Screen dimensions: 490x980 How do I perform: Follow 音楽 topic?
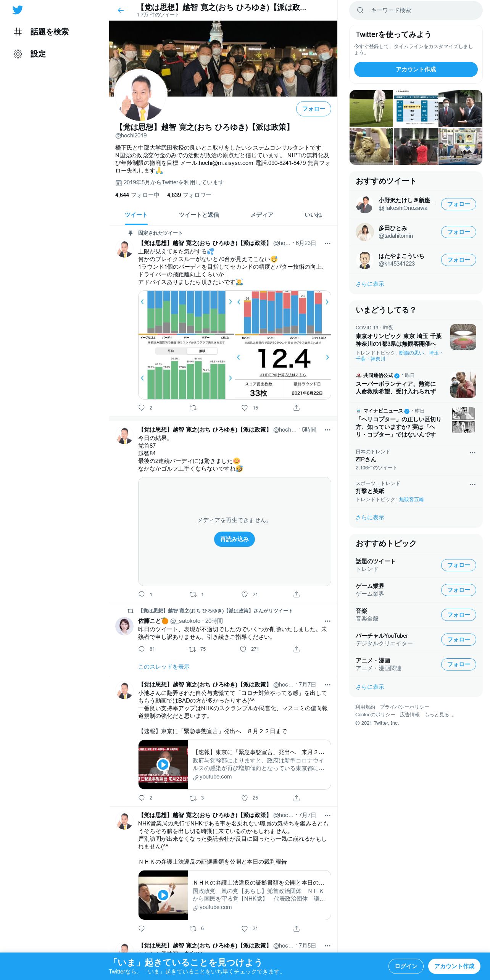point(459,615)
